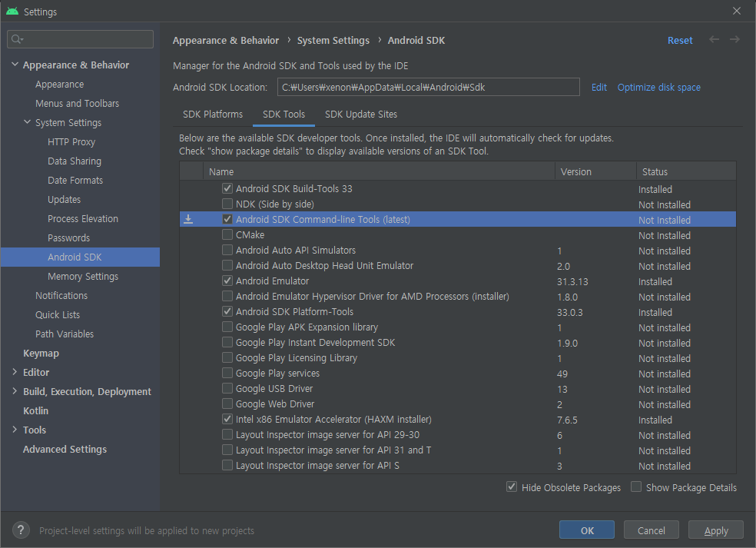Select Keymap settings
Image resolution: width=756 pixels, height=548 pixels.
click(41, 353)
